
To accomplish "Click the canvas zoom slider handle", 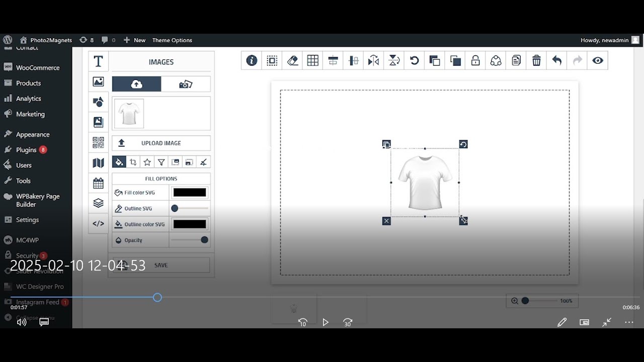I will [525, 301].
